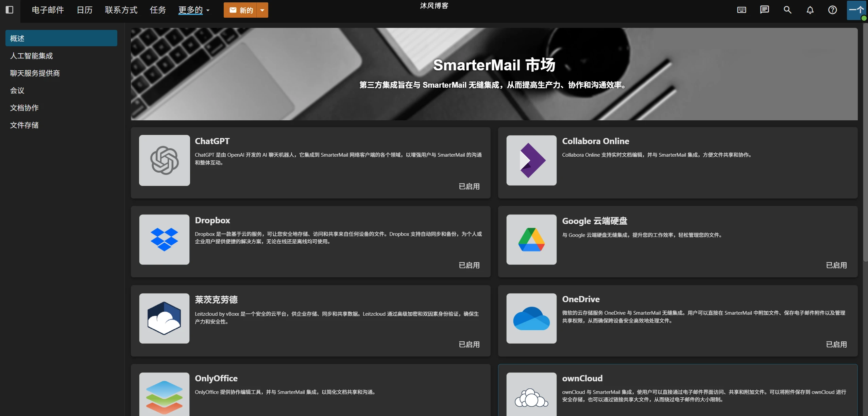Open the OneDrive title
Image resolution: width=868 pixels, height=416 pixels.
pyautogui.click(x=581, y=299)
